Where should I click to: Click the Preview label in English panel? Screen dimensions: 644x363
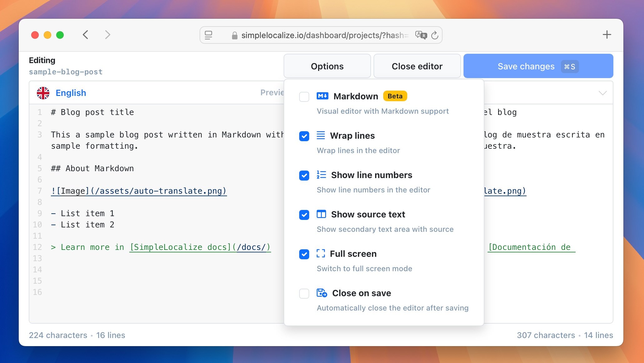(272, 92)
